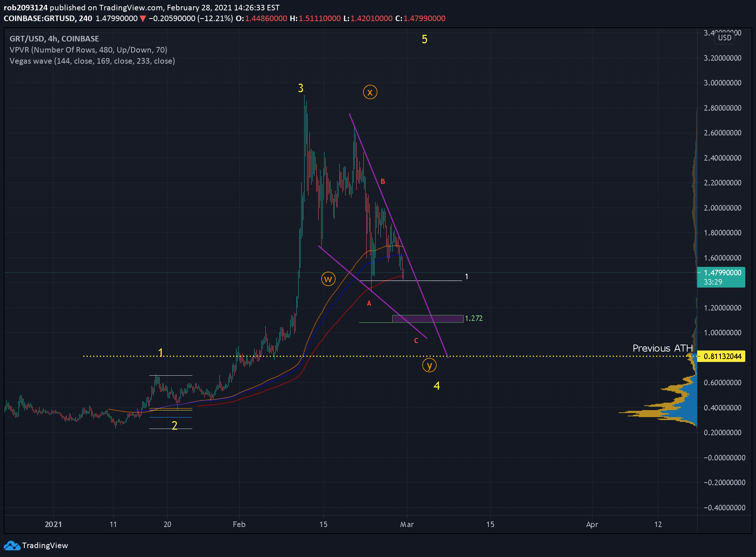This screenshot has width=756, height=557.
Task: Click the 1.00000000 price axis tick
Action: [x=722, y=333]
